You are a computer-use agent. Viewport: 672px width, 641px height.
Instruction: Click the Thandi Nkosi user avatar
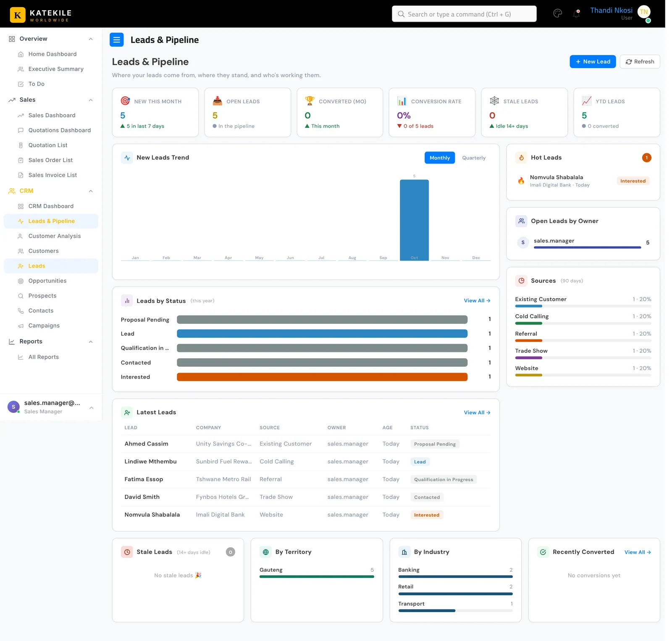tap(644, 12)
